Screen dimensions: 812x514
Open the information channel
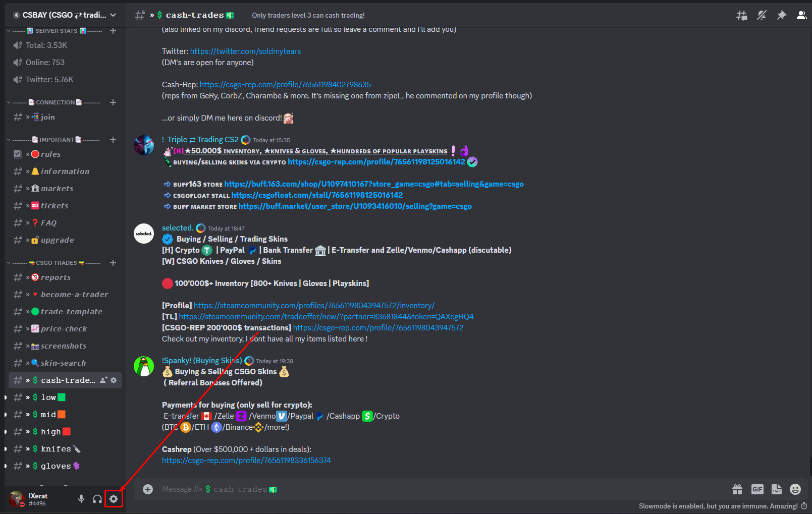(65, 172)
